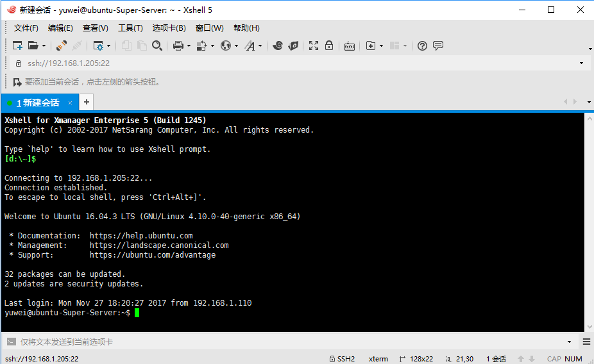Viewport: 594px width, 364px height.
Task: Expand the Open session dropdown arrow
Action: point(44,46)
